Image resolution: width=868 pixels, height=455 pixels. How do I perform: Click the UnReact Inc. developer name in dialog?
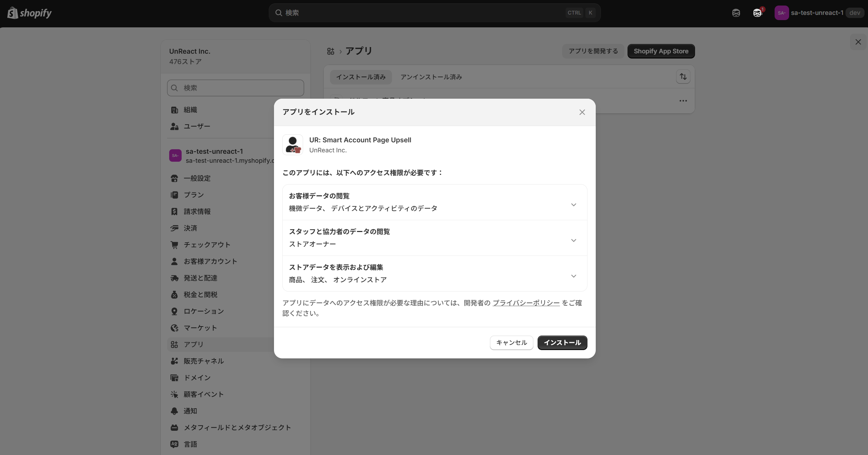(328, 150)
